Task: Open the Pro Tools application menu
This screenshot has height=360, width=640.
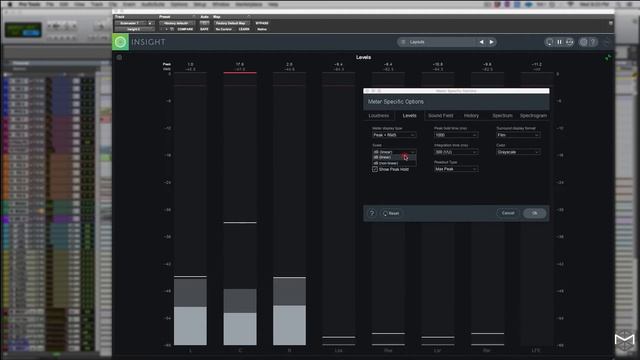Action: point(29,4)
